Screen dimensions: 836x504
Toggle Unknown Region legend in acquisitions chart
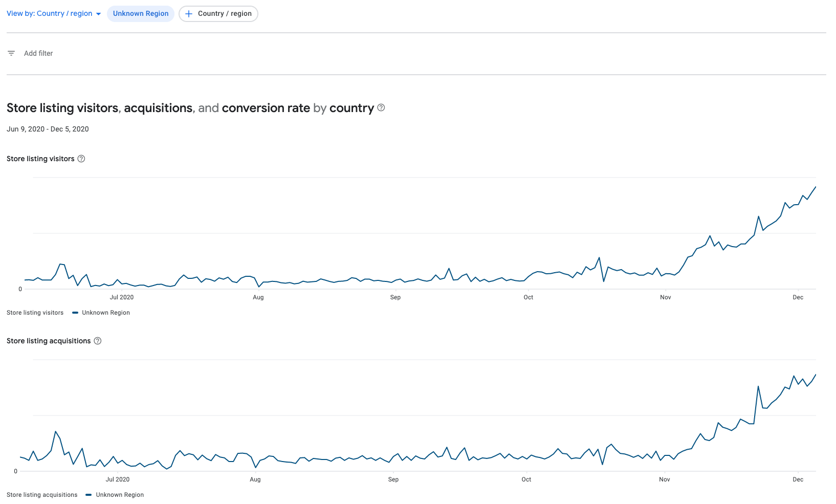[115, 495]
